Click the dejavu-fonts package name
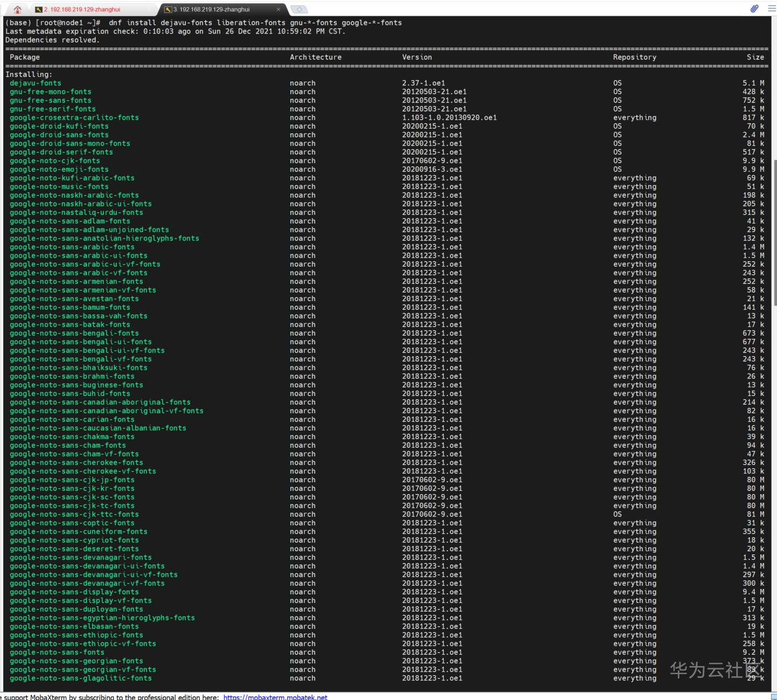Viewport: 777px width, 700px height. (x=36, y=83)
